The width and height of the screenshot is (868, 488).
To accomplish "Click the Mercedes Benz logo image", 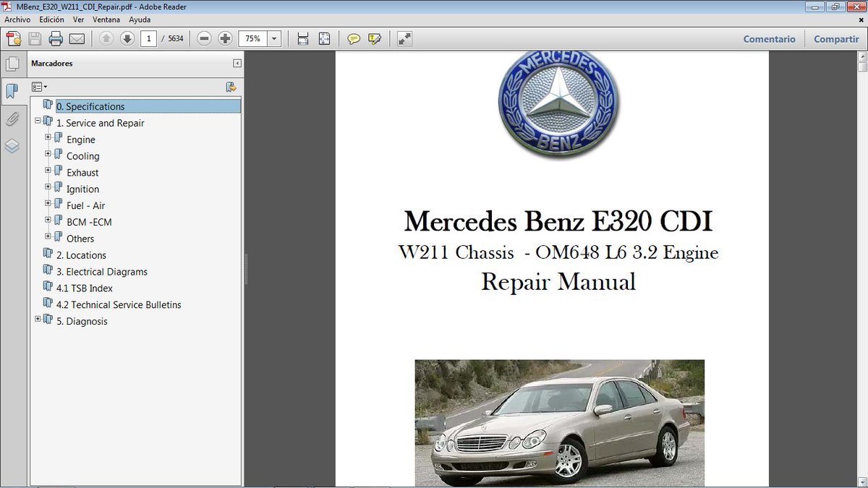I will 558,105.
